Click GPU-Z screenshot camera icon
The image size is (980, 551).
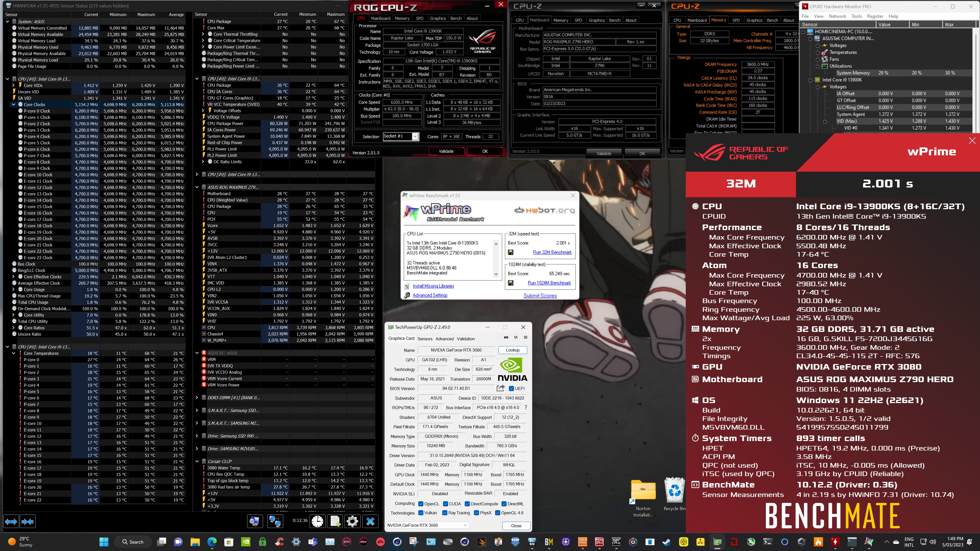506,337
